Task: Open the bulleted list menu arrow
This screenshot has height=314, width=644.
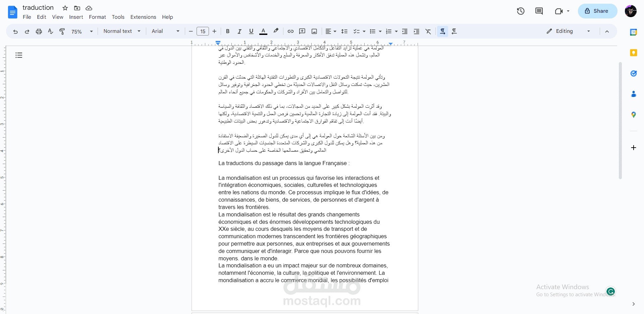Action: click(380, 31)
